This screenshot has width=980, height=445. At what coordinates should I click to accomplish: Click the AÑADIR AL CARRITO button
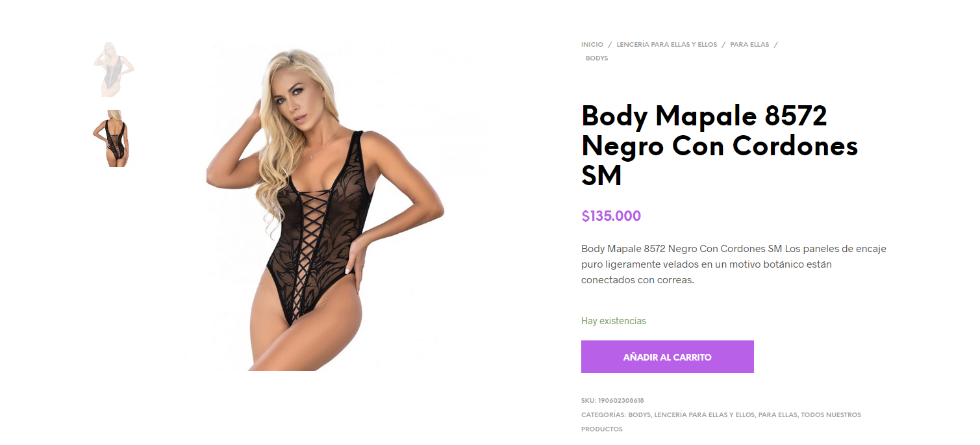(668, 357)
